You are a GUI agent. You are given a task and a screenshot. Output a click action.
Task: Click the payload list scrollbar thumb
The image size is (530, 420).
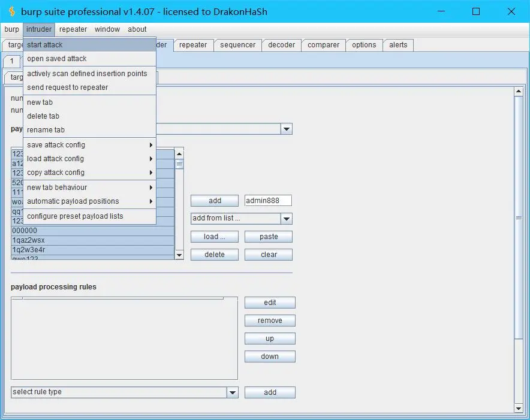[179, 165]
